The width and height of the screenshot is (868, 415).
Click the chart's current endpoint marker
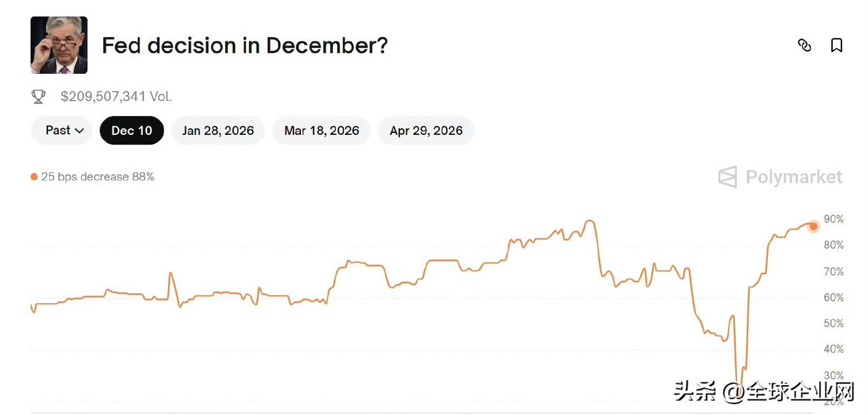pyautogui.click(x=814, y=226)
